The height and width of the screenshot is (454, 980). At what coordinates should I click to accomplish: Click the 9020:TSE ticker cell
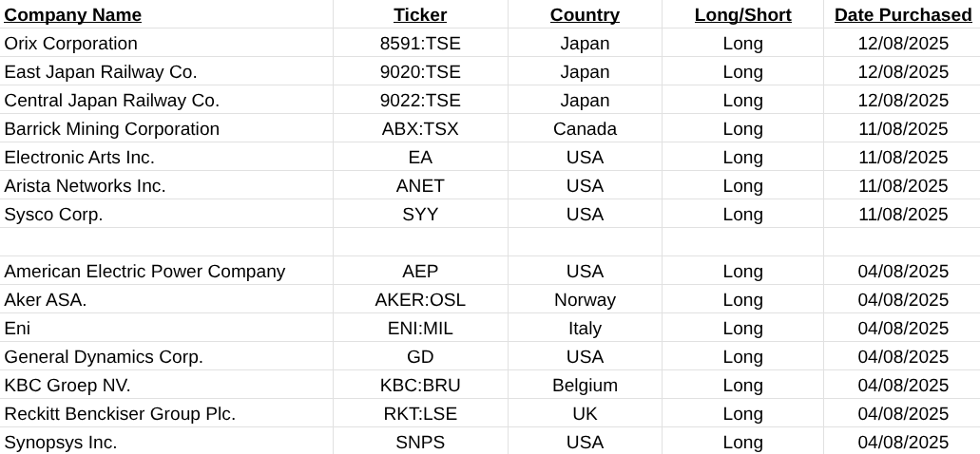(420, 72)
